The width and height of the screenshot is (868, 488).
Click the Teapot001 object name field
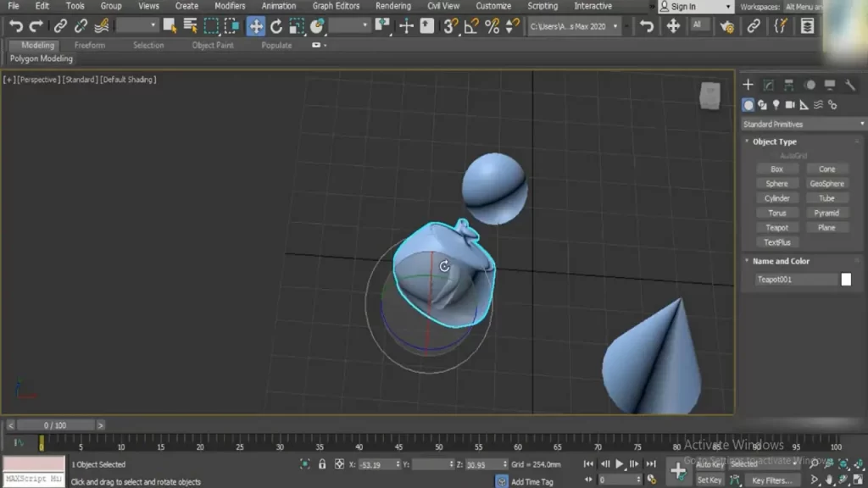pyautogui.click(x=795, y=280)
